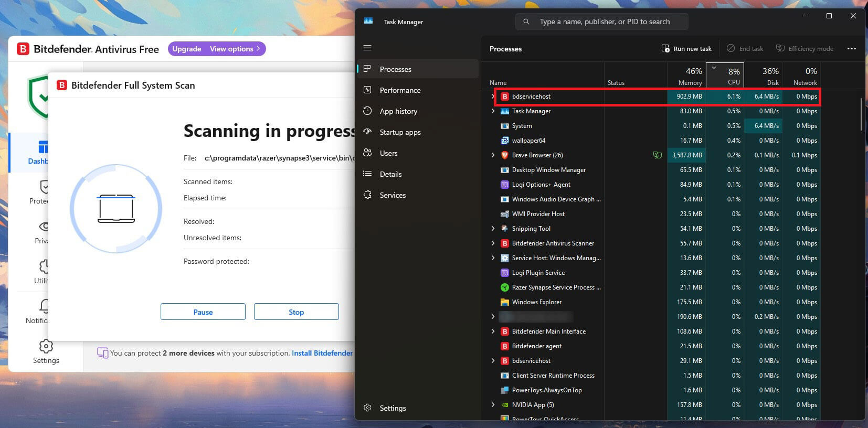Click the Razer Synapse Service Process icon
This screenshot has width=868, height=428.
pos(504,287)
